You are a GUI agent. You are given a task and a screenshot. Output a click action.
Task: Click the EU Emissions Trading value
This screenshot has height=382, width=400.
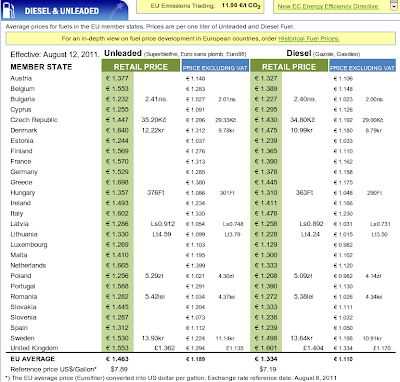tap(241, 6)
